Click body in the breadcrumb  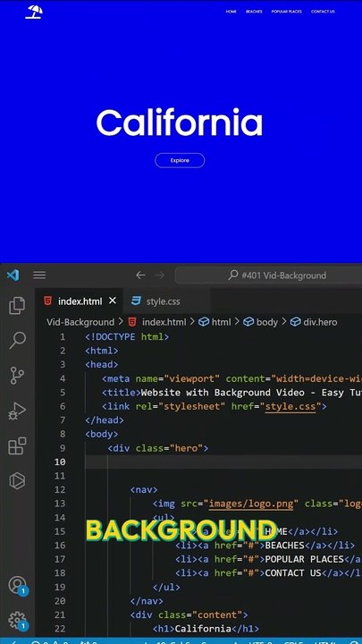click(x=266, y=322)
